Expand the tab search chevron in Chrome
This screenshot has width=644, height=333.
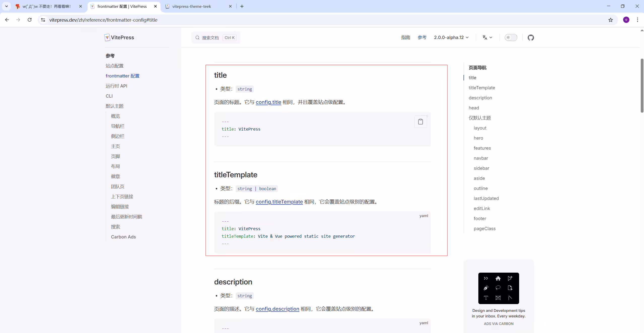coord(7,6)
